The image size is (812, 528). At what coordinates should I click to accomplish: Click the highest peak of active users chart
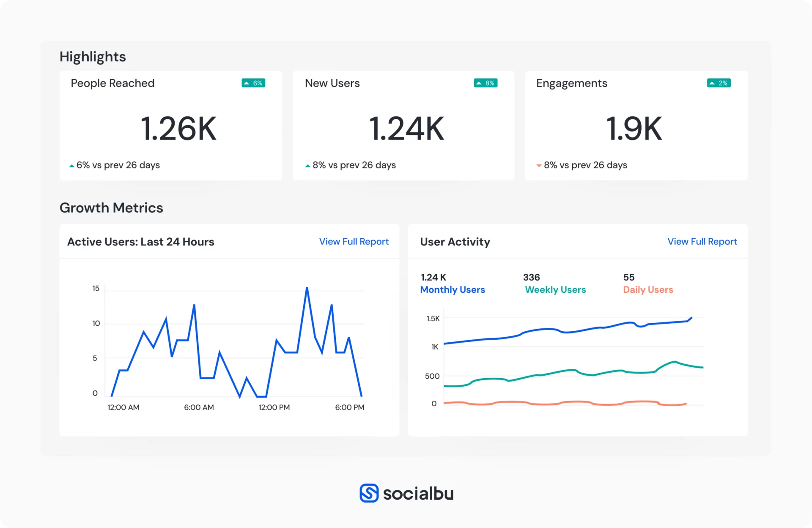(x=307, y=288)
